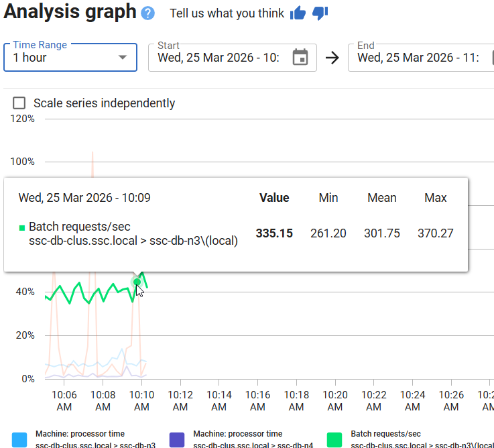The height and width of the screenshot is (448, 494).
Task: Open the Analysis graph help icon
Action: [147, 13]
